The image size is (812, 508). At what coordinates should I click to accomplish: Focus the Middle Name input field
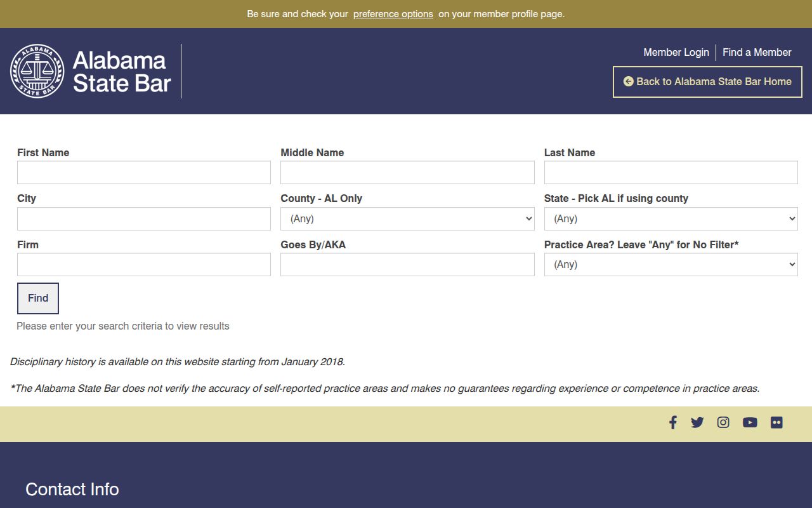(x=407, y=173)
